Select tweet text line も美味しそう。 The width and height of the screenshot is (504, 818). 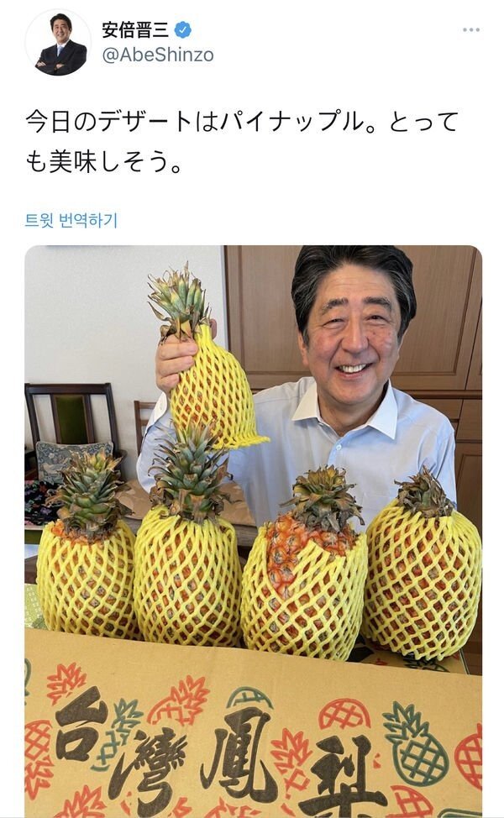tap(104, 161)
